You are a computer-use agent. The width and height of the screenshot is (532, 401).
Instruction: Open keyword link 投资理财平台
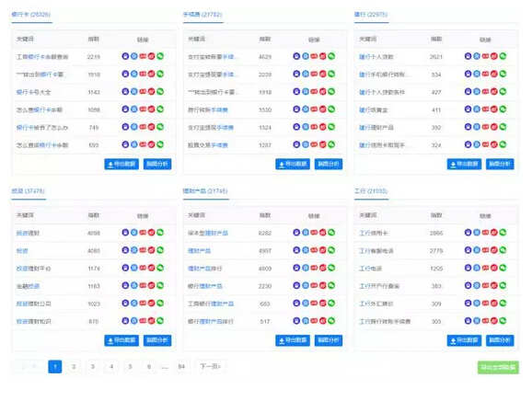(33, 269)
